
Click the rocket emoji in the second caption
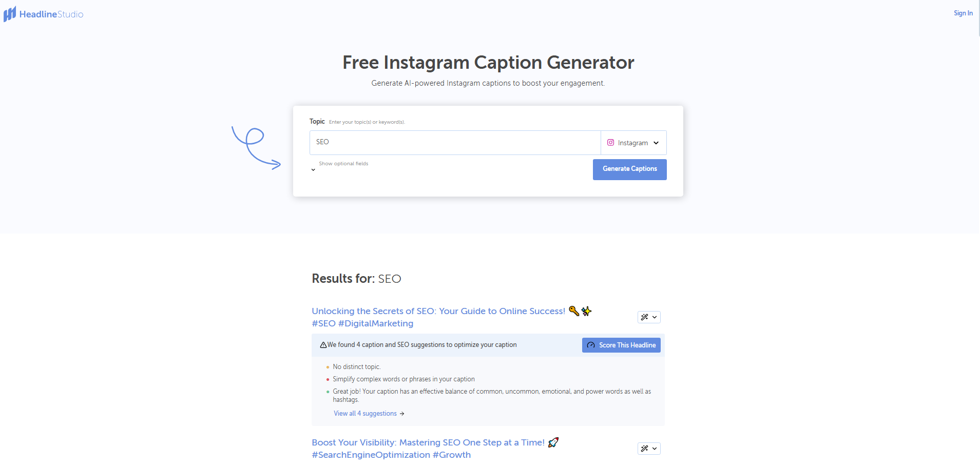pyautogui.click(x=553, y=442)
